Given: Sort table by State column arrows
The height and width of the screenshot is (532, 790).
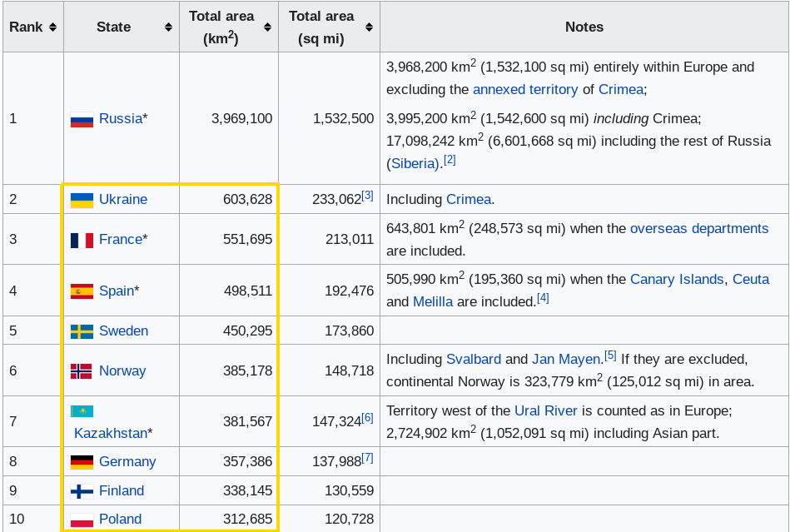Looking at the screenshot, I should [169, 27].
